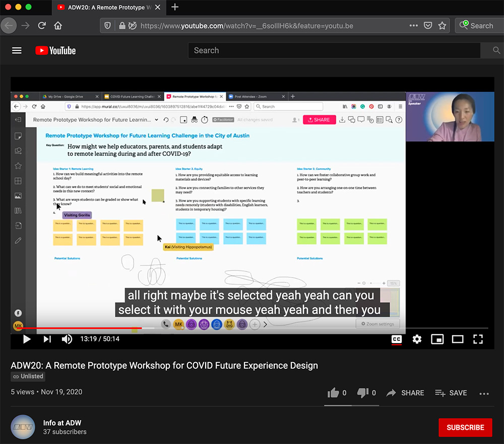Click Mural zoom plus control
The width and height of the screenshot is (504, 444).
tap(384, 283)
